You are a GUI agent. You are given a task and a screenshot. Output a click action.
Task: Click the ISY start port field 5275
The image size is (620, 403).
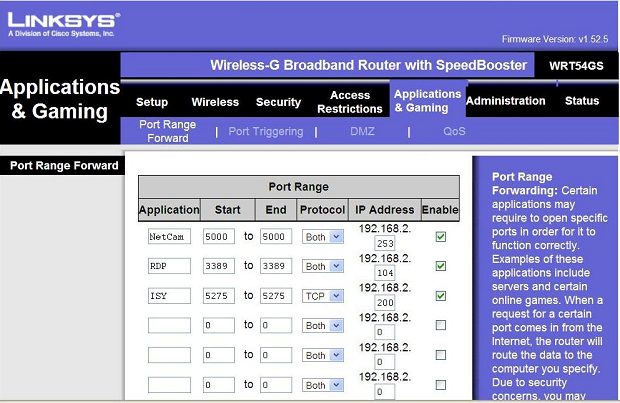219,296
